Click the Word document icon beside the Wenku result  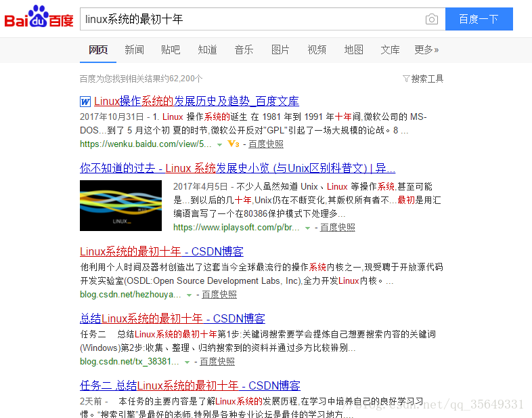tap(85, 102)
